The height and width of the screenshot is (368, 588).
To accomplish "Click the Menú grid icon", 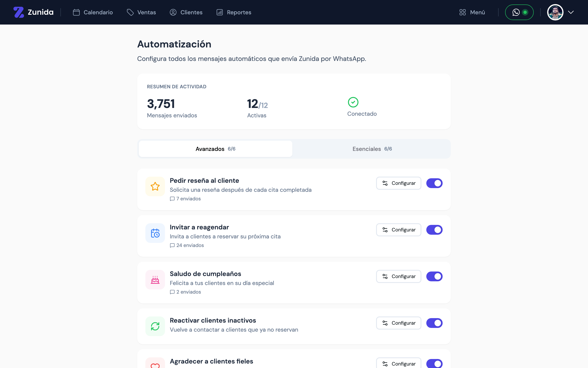I will (463, 12).
